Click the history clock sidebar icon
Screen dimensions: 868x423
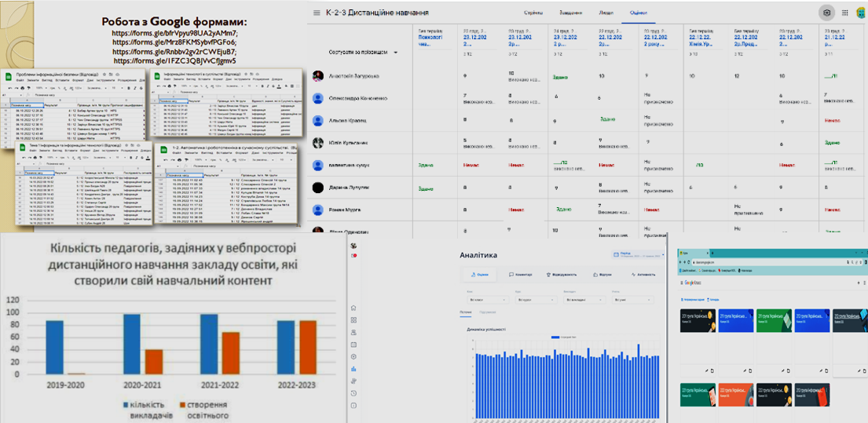point(354,392)
